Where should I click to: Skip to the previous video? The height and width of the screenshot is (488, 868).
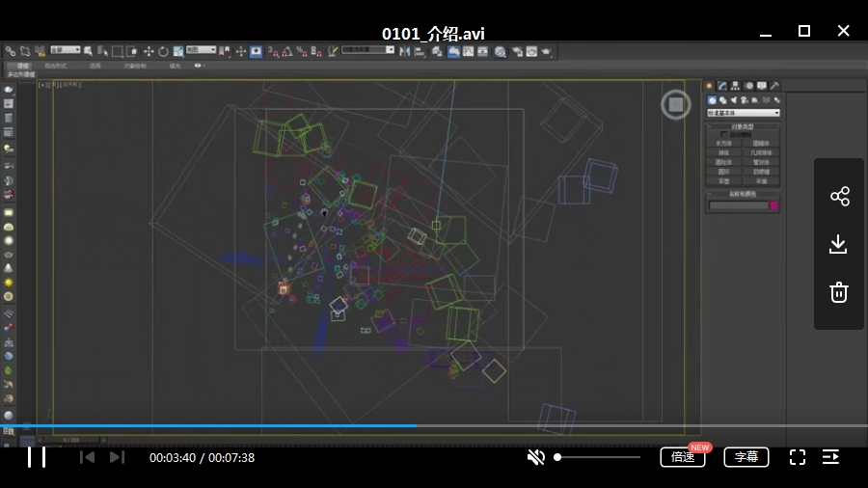(87, 457)
